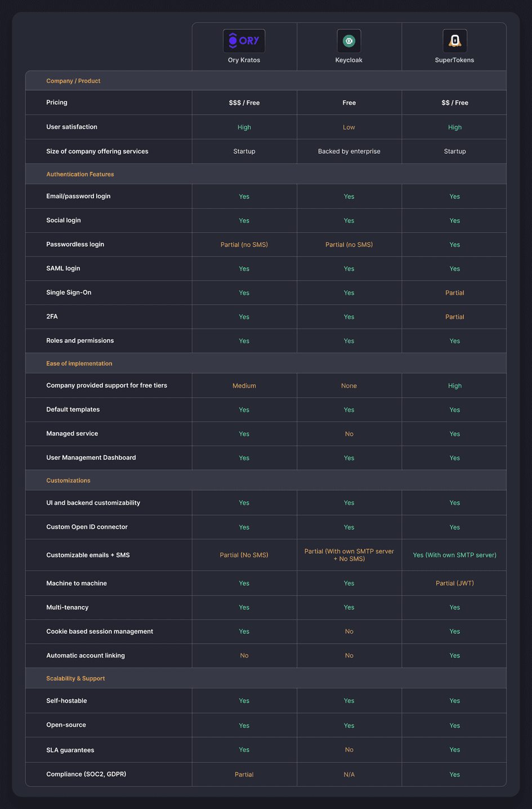Collapse the Authentication Features section header
Viewport: 532px width, 809px height.
click(x=80, y=174)
